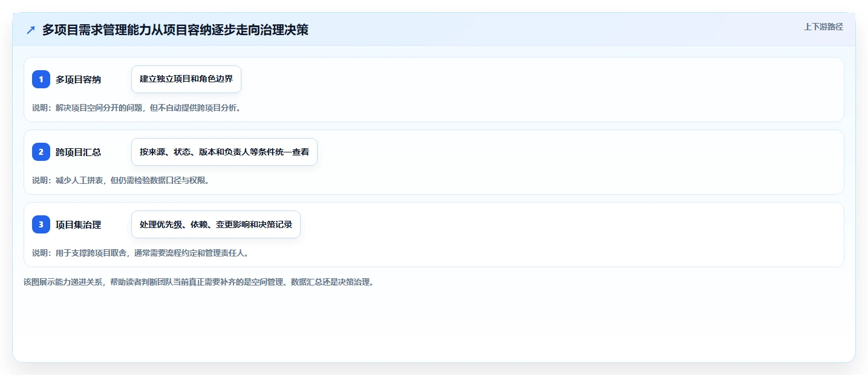
Task: Click the 上下游路径 label
Action: pos(823,27)
